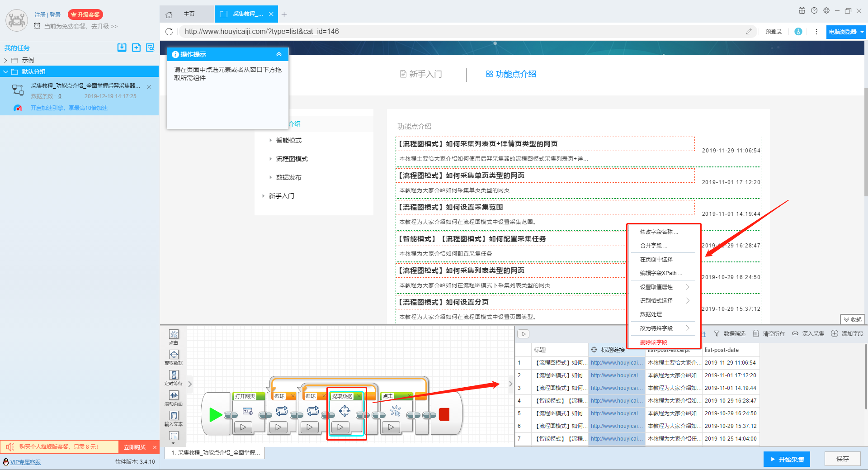The width and height of the screenshot is (868, 470).
Task: Click 开始采集 button
Action: [787, 459]
